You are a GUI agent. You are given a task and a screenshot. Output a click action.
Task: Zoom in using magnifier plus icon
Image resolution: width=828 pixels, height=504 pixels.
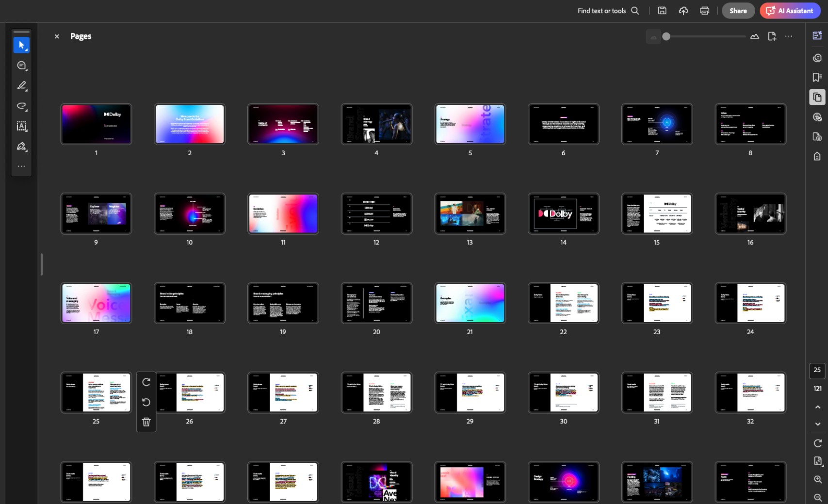coord(818,479)
